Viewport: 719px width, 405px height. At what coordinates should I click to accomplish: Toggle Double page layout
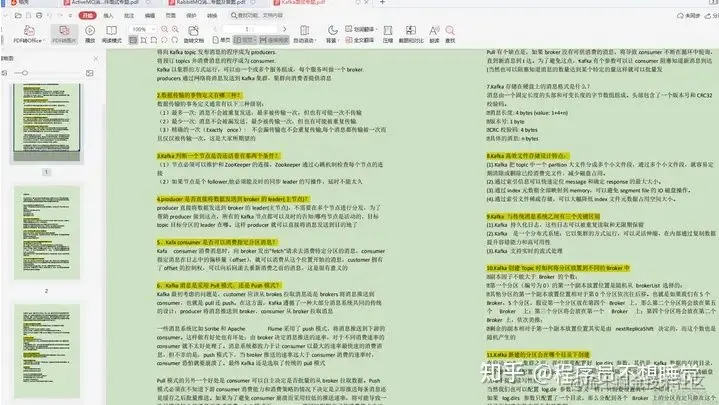click(245, 40)
